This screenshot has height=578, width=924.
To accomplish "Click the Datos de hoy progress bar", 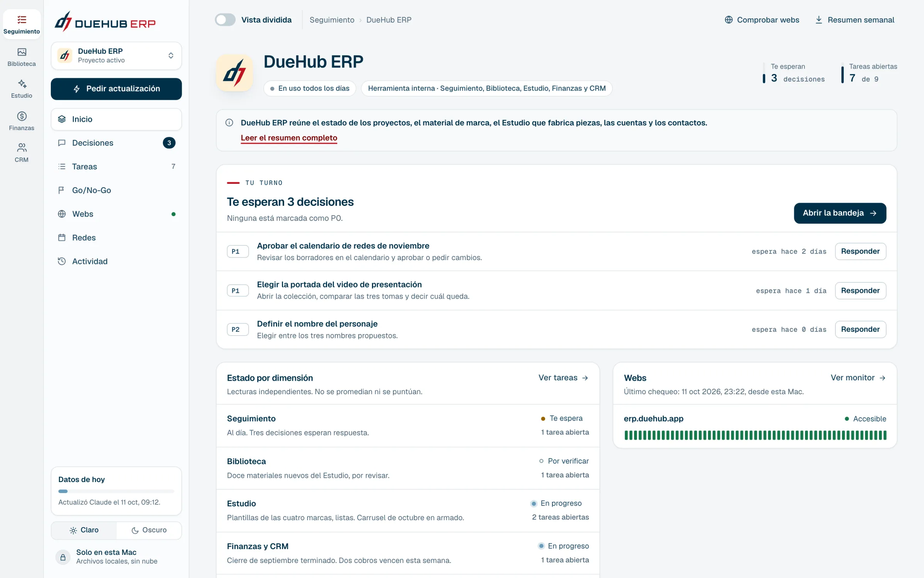I will pos(116,491).
